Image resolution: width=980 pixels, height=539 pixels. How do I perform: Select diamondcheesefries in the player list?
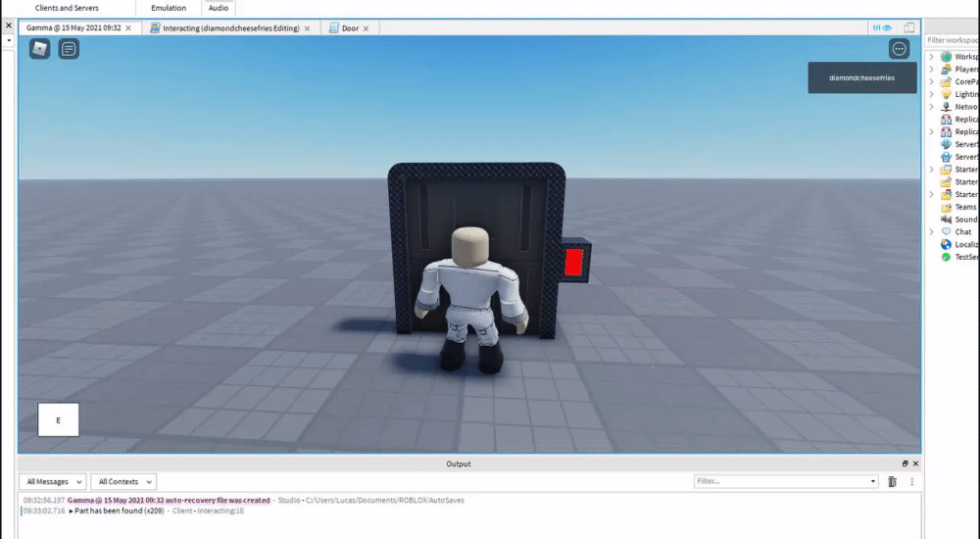click(x=861, y=78)
